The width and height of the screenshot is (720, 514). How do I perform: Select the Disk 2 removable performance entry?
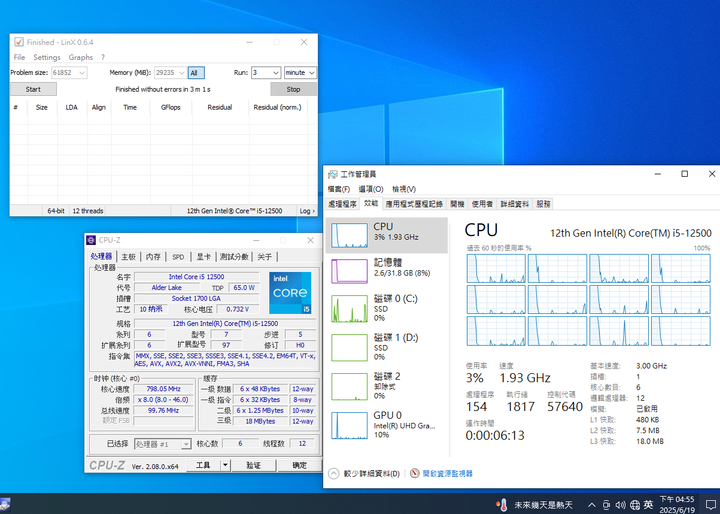387,386
